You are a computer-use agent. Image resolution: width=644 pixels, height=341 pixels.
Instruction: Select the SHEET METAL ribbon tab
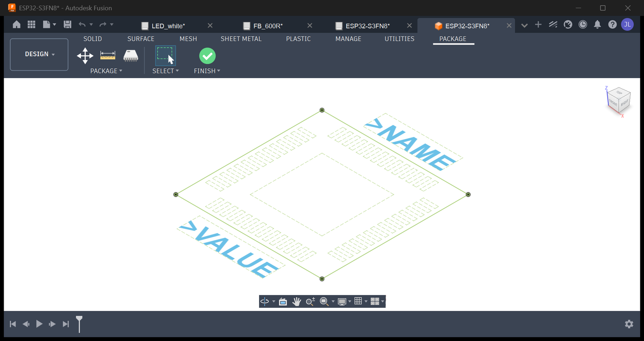tap(241, 39)
